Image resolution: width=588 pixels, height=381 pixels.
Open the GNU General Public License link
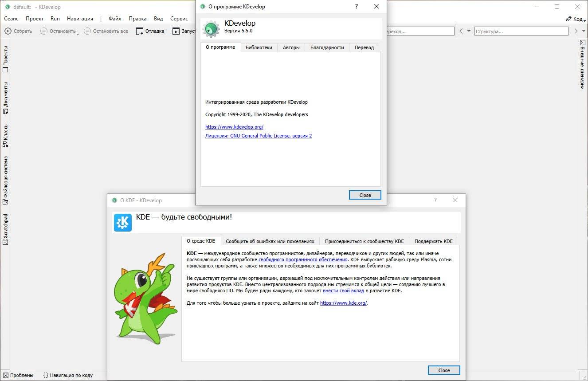[x=259, y=136]
